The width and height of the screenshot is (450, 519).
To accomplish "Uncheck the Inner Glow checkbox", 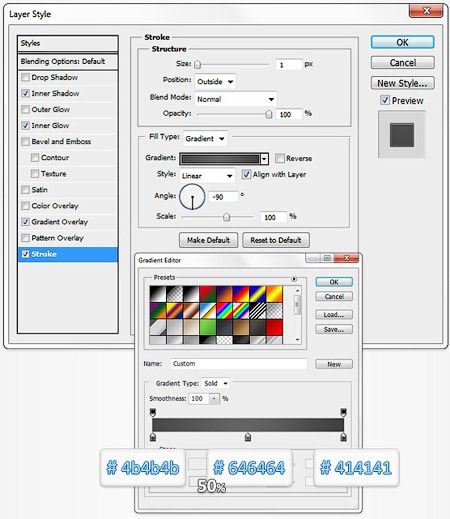I will coord(25,125).
